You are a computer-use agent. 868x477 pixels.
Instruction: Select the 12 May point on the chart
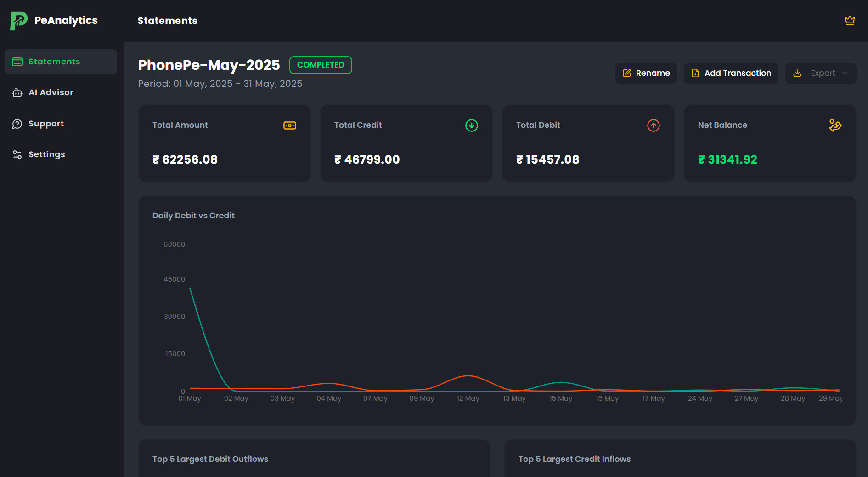coord(468,376)
